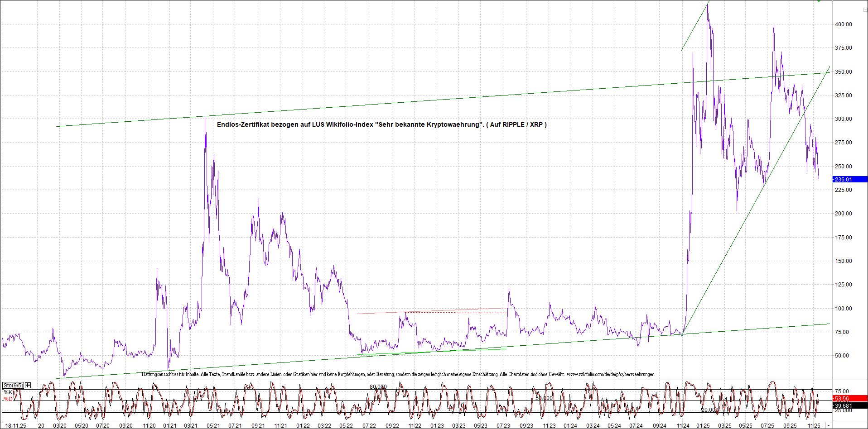Expand the Sto(9/5) indicator plus icon

click(x=28, y=385)
